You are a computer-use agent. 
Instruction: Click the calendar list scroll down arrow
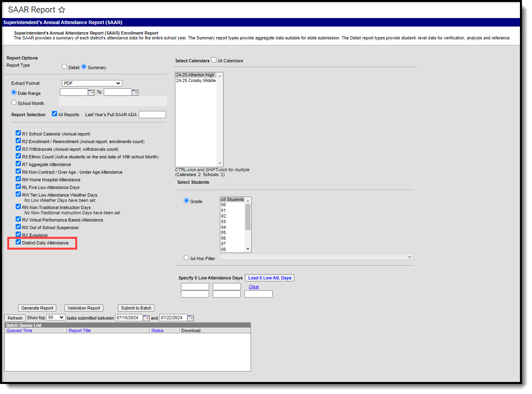click(x=220, y=164)
